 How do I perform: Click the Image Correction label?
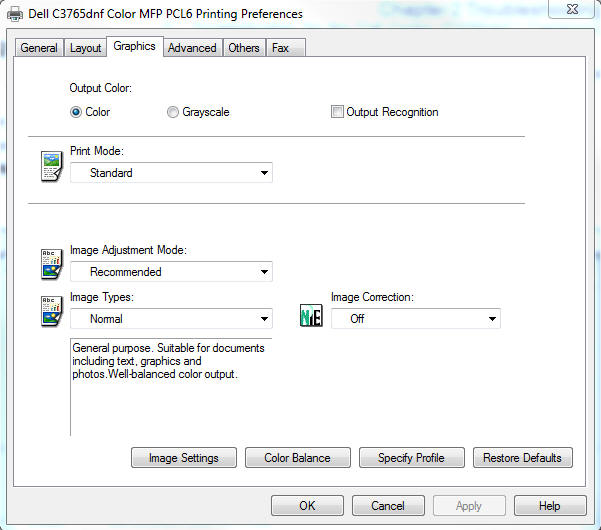372,297
